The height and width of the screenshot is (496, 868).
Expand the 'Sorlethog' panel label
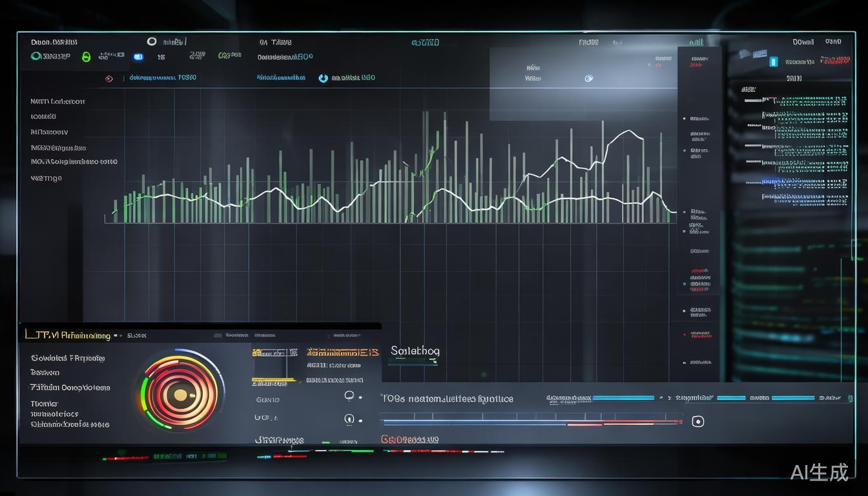point(415,351)
